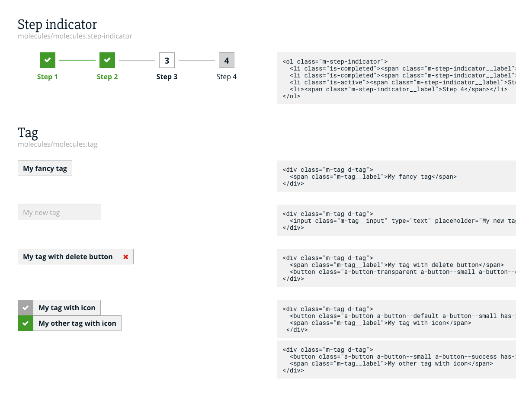Click the 'Step 1' label text
Viewport: 532px width, 398px height.
[x=48, y=77]
